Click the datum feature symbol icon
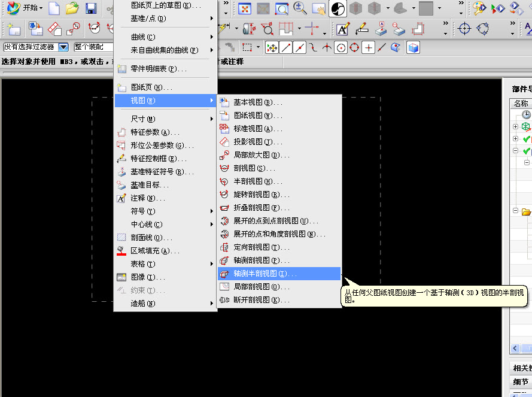Screen dimensions: 532x397 (381, 29)
